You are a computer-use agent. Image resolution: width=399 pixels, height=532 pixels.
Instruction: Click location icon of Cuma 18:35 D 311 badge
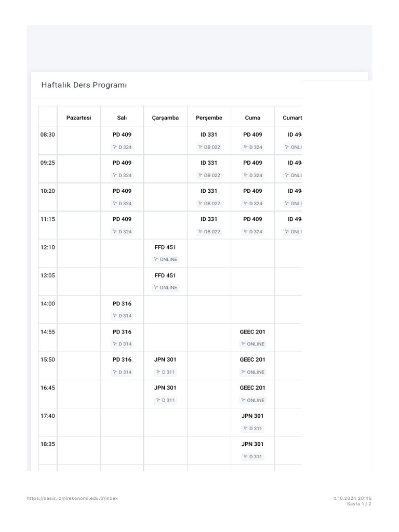click(x=245, y=457)
